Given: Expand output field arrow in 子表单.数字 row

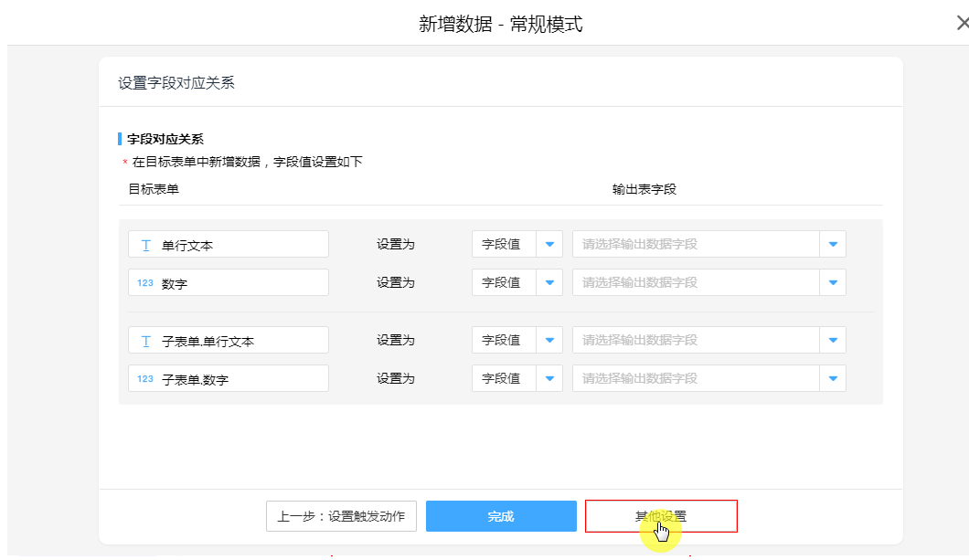Looking at the screenshot, I should coord(833,378).
